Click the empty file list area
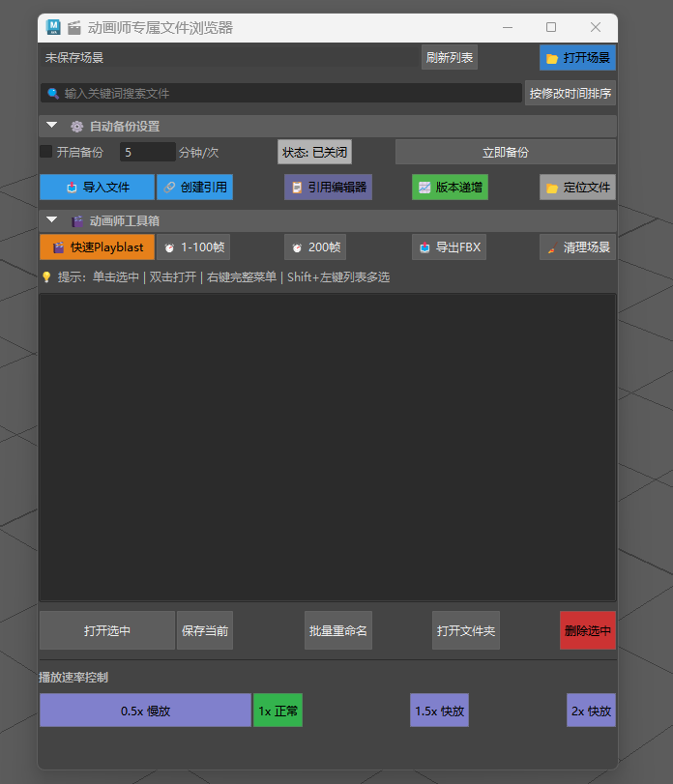The width and height of the screenshot is (673, 784). click(328, 447)
